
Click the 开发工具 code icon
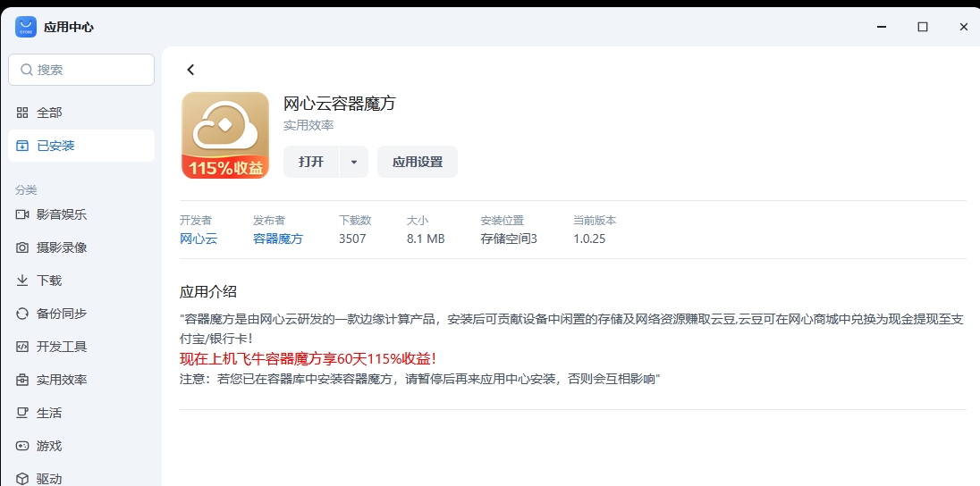point(22,347)
